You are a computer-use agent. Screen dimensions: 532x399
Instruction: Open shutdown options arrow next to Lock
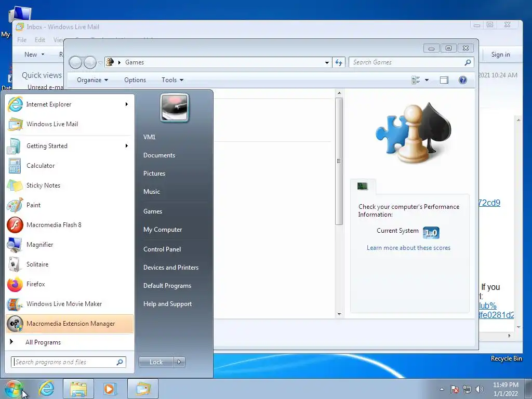click(179, 362)
